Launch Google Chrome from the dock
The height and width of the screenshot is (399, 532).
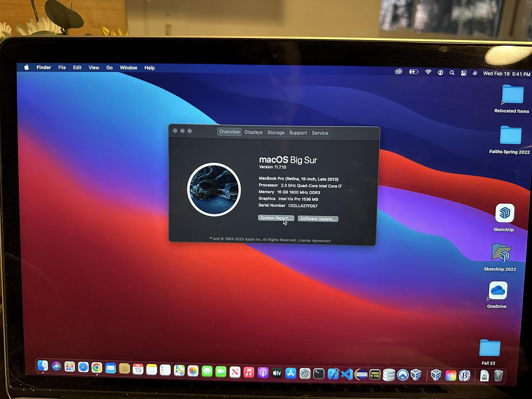coord(97,367)
